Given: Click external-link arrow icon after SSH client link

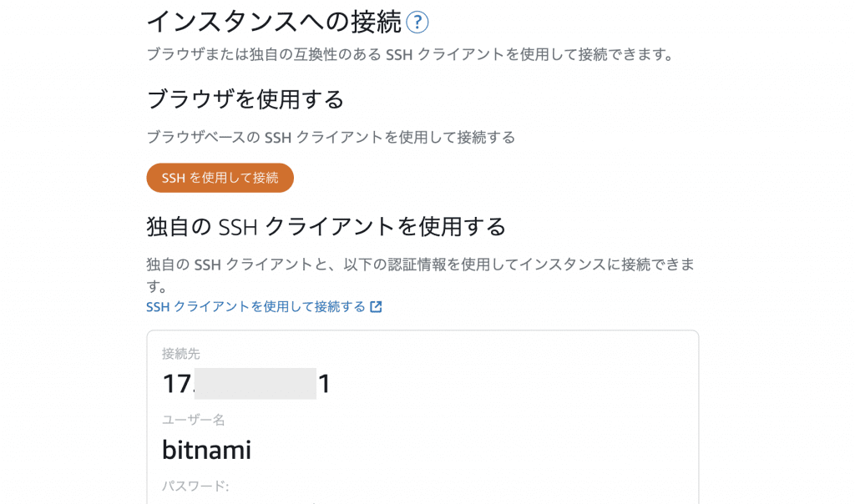Looking at the screenshot, I should pyautogui.click(x=376, y=307).
